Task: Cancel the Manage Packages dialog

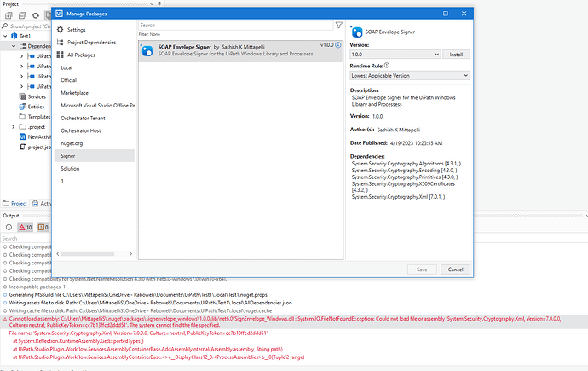Action: point(455,270)
